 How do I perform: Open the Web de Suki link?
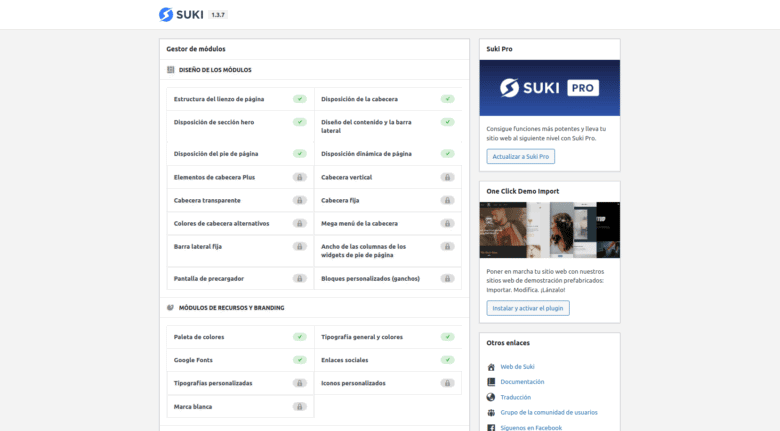click(x=517, y=367)
